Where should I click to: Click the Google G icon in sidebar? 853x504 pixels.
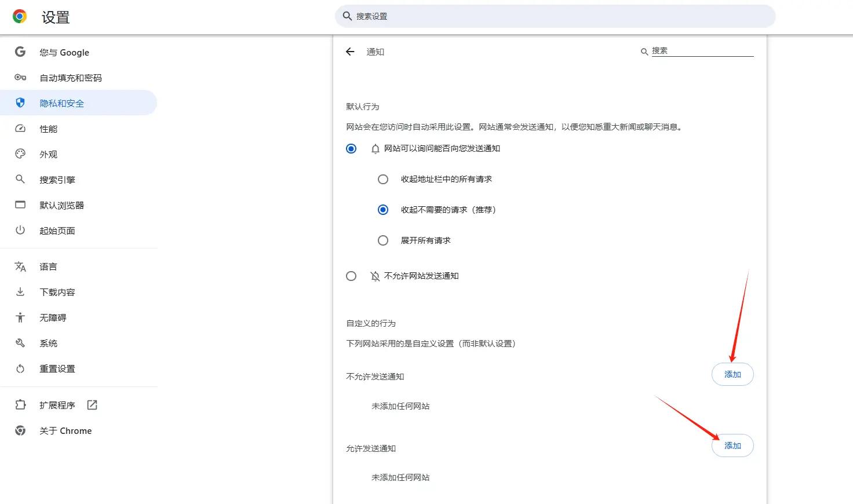pos(20,52)
